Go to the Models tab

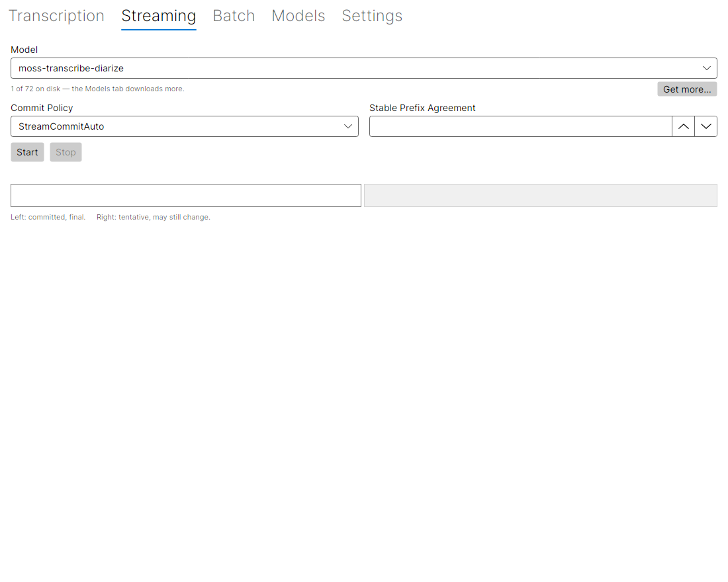pos(298,16)
